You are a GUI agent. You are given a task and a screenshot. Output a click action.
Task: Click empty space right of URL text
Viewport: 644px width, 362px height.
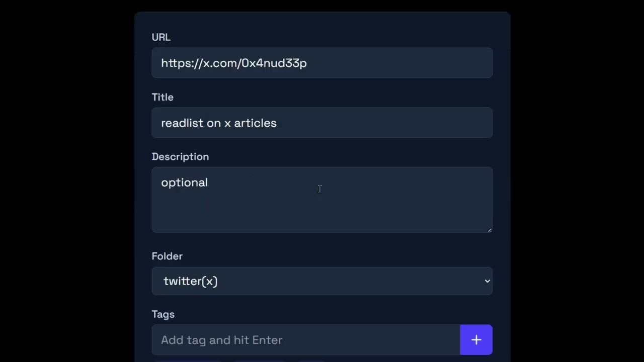(x=403, y=63)
